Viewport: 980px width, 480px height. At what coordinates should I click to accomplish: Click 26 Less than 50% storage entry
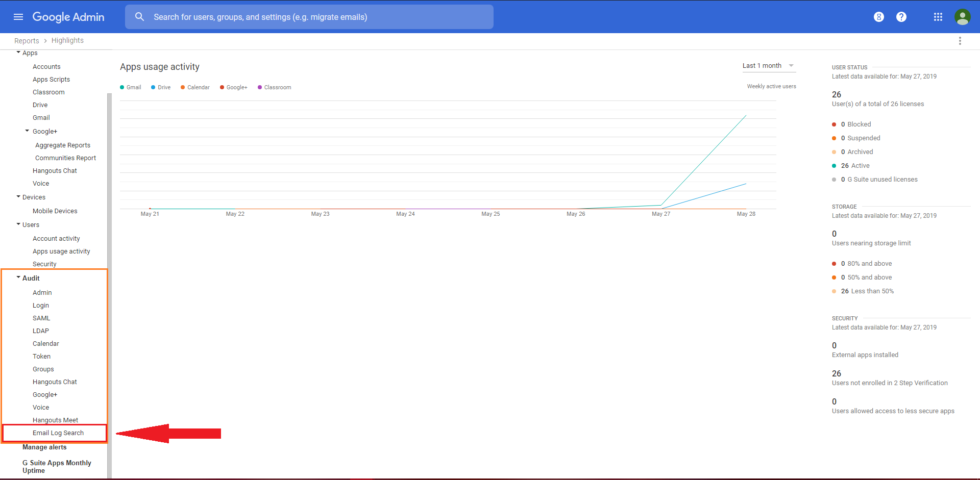point(863,291)
